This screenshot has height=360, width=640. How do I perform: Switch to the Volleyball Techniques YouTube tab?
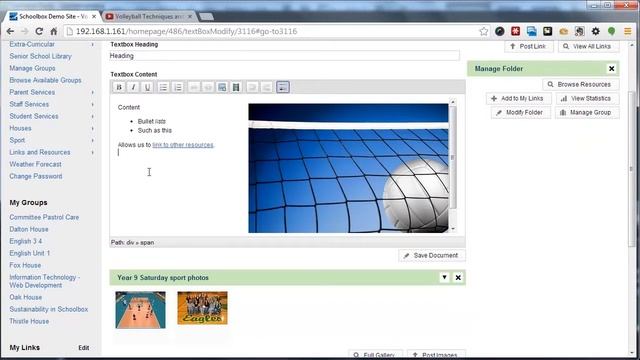(149, 16)
